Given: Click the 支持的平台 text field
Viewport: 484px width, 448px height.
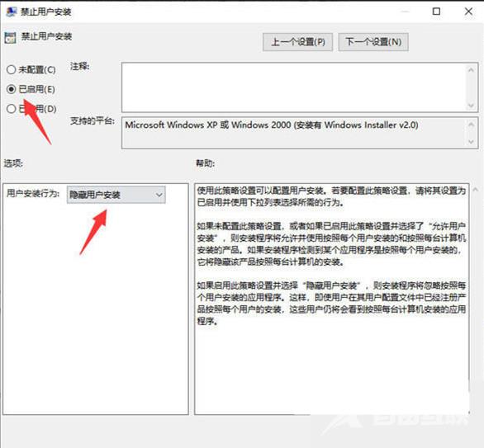Looking at the screenshot, I should [293, 133].
